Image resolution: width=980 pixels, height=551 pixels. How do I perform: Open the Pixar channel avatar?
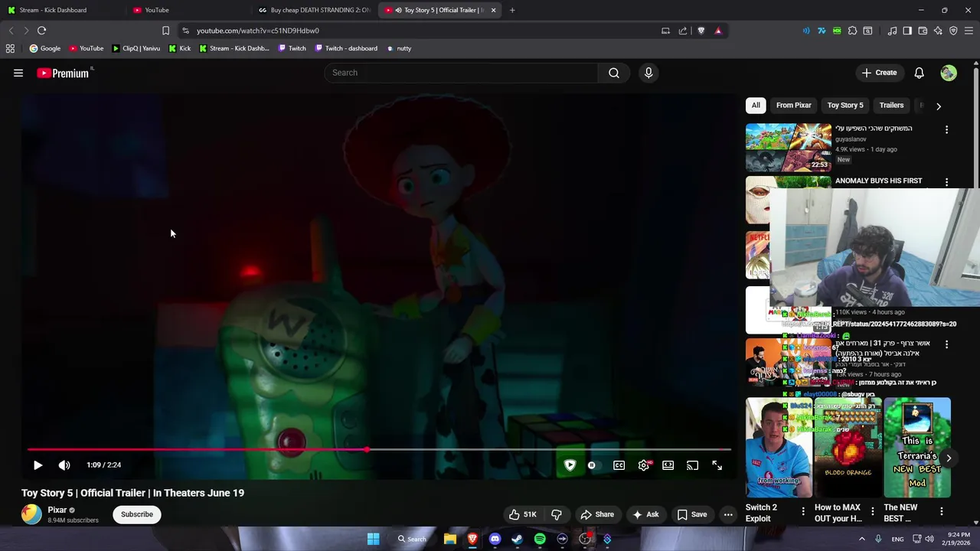[31, 514]
